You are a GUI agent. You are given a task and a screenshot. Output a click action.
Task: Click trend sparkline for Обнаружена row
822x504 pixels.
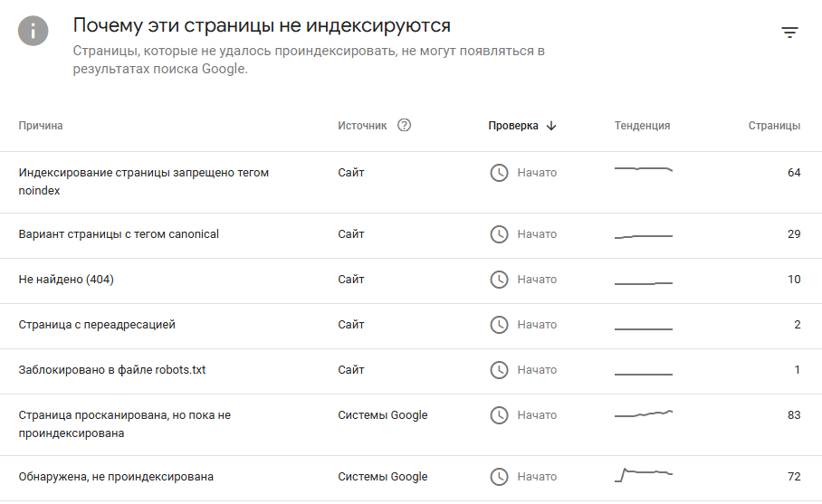coord(644,474)
